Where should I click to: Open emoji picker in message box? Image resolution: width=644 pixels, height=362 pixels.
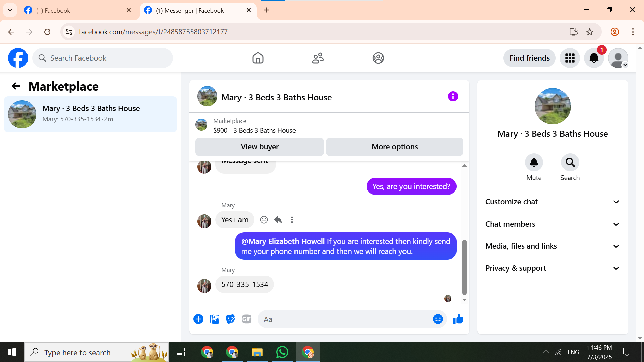pyautogui.click(x=438, y=319)
